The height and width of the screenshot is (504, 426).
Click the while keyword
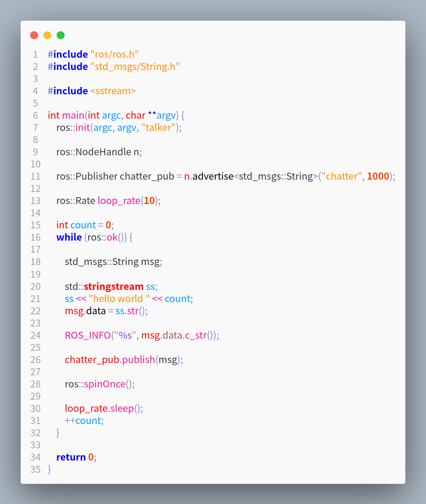[x=69, y=237]
